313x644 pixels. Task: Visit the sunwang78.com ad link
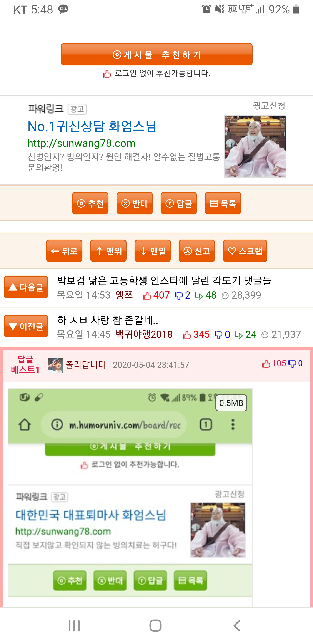coord(82,143)
